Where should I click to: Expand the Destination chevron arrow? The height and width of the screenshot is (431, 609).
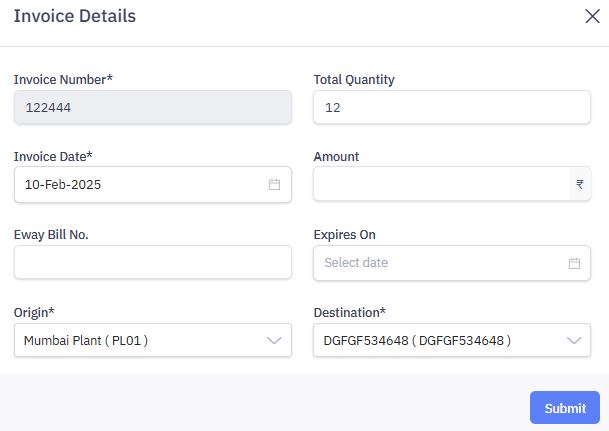pyautogui.click(x=574, y=341)
